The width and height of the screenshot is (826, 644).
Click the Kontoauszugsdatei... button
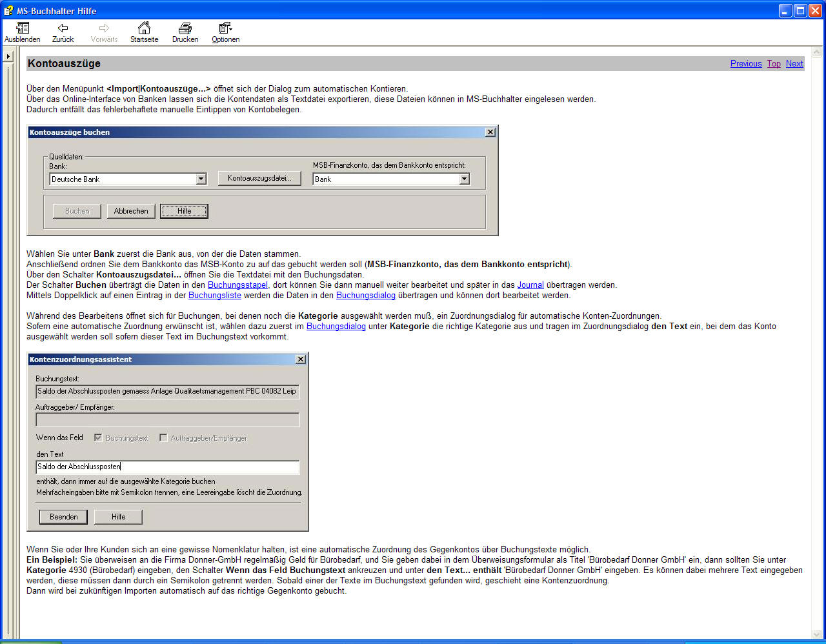259,178
